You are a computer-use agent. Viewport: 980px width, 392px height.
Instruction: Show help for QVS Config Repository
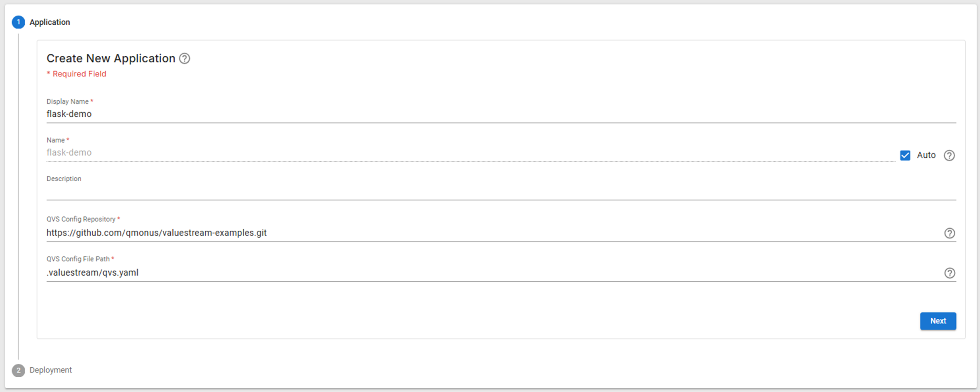(949, 233)
